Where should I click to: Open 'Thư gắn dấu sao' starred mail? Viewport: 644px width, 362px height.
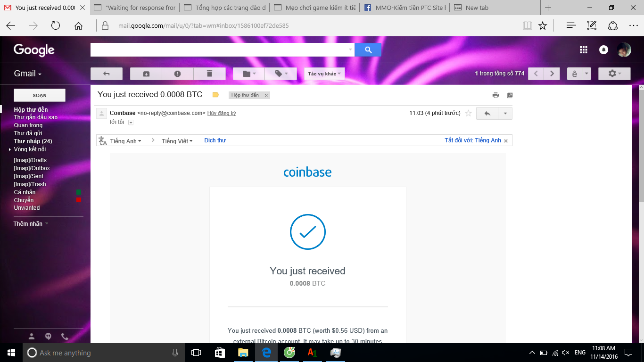coord(36,117)
